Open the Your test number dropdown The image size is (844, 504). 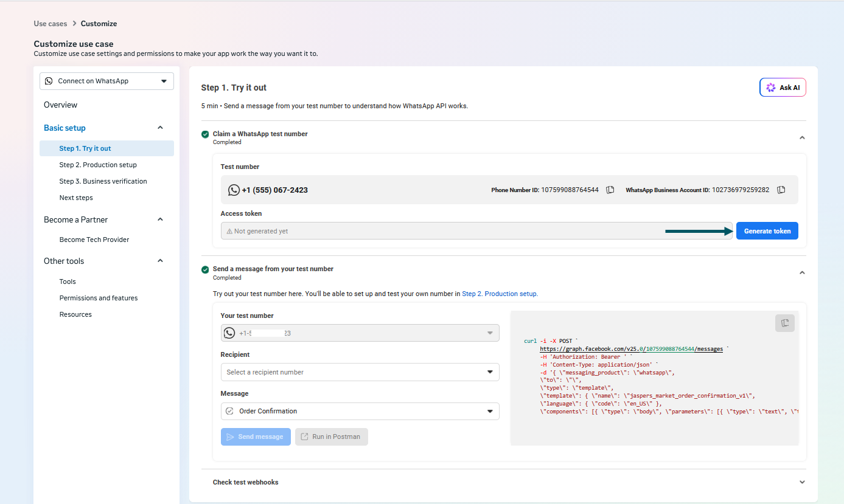point(360,333)
